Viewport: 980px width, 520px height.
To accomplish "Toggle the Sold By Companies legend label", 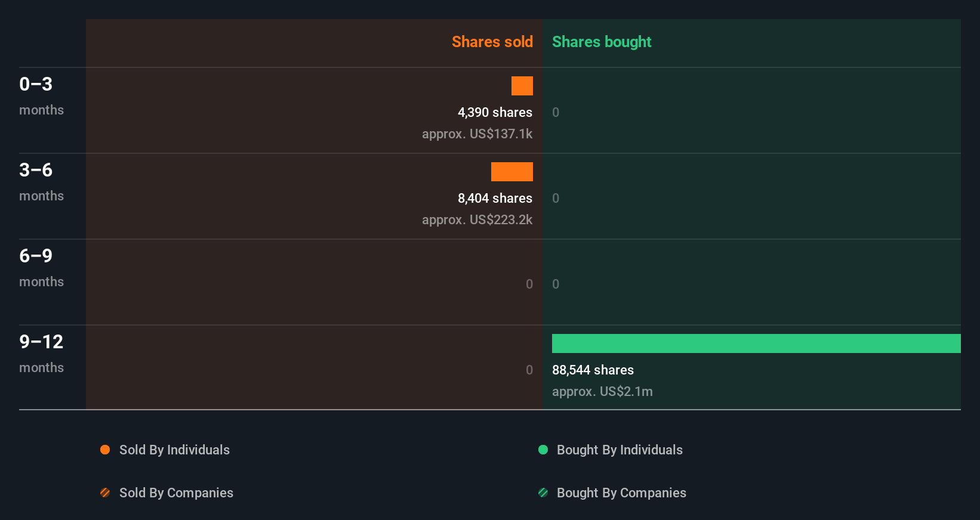I will (176, 493).
